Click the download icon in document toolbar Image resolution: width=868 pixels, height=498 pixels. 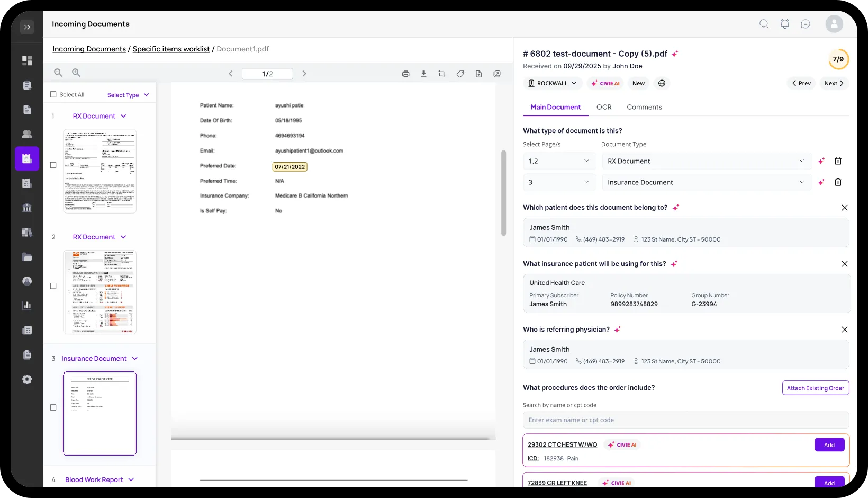[423, 74]
